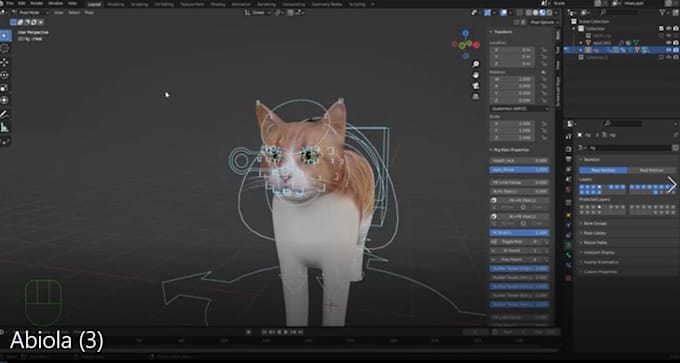Select the Rotate tool in left toolbar
The height and width of the screenshot is (363, 680).
pyautogui.click(x=5, y=75)
